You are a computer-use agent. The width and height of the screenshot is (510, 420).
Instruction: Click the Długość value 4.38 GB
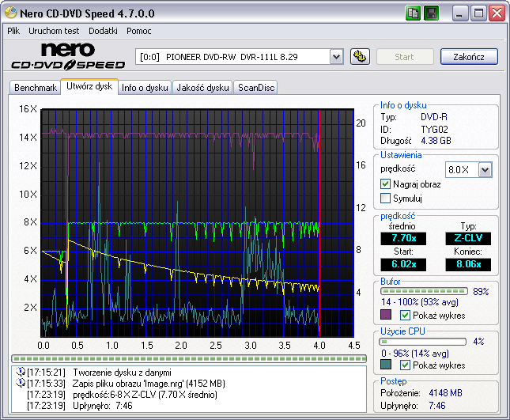(x=436, y=141)
